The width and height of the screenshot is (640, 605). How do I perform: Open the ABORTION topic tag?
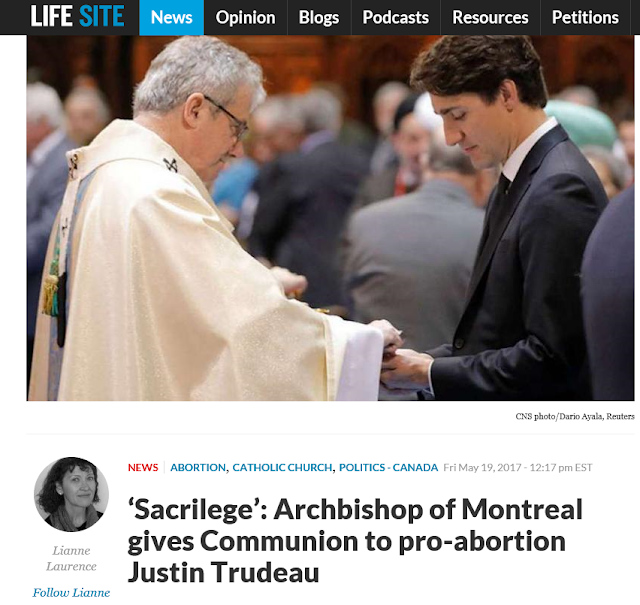click(x=198, y=467)
